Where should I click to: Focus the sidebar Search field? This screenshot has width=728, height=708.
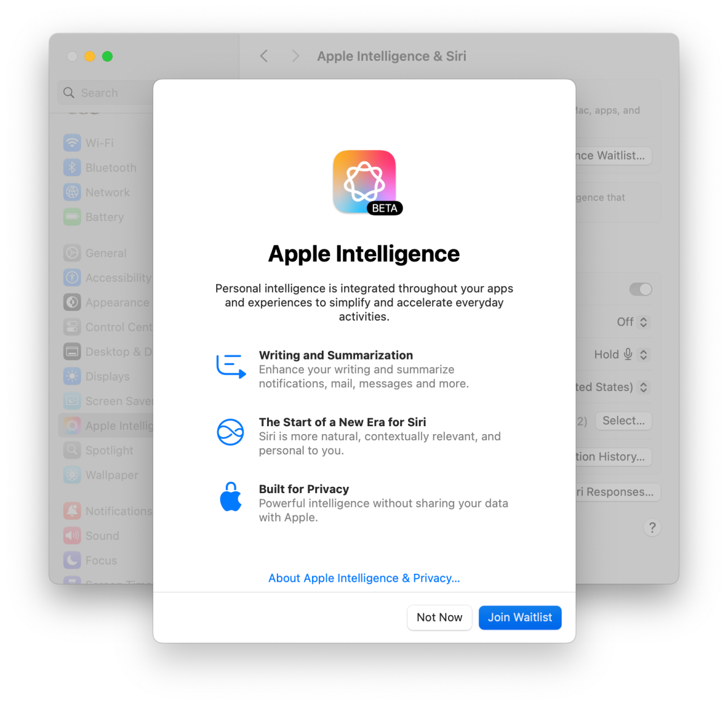click(x=106, y=93)
